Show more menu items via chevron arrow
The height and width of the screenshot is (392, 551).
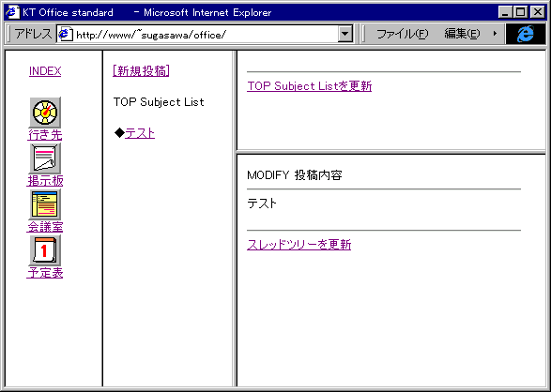click(x=495, y=34)
